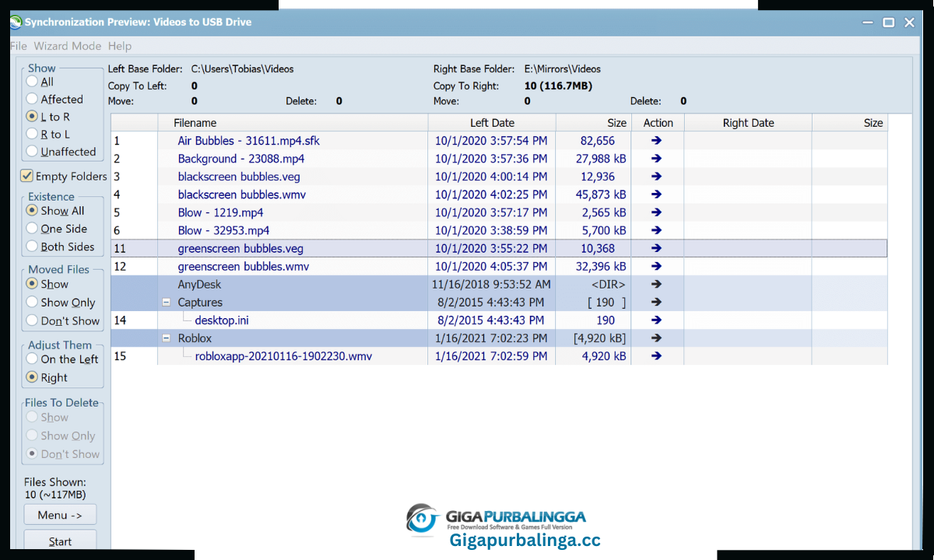Click the action arrow for desktop.ini

(656, 320)
